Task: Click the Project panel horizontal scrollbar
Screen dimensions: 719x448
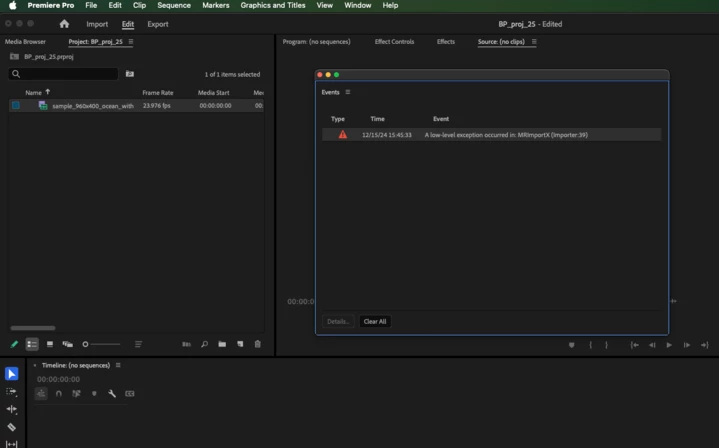Action: click(33, 328)
